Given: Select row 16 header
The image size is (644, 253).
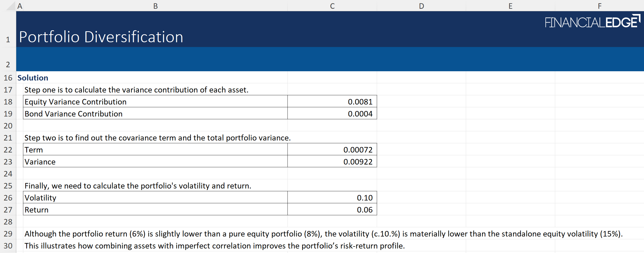Looking at the screenshot, I should [x=8, y=78].
